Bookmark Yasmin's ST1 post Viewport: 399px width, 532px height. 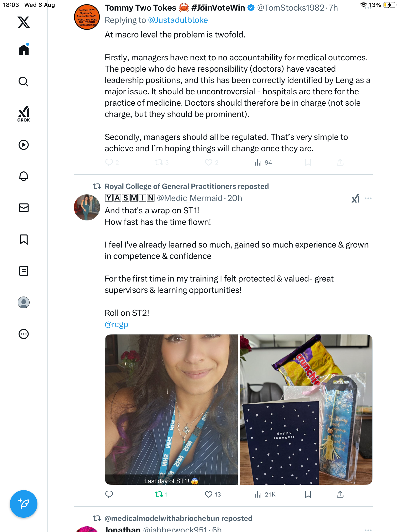click(308, 494)
